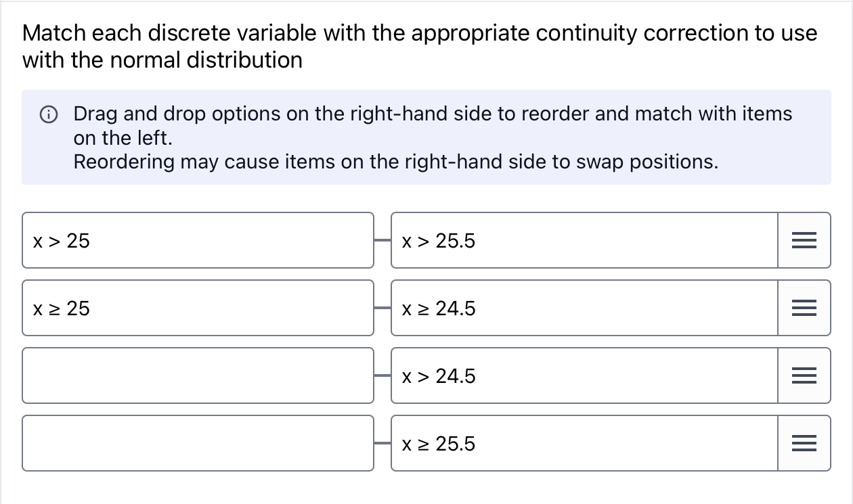The width and height of the screenshot is (853, 504).
Task: Click the fourth empty box on the left
Action: coord(198,443)
